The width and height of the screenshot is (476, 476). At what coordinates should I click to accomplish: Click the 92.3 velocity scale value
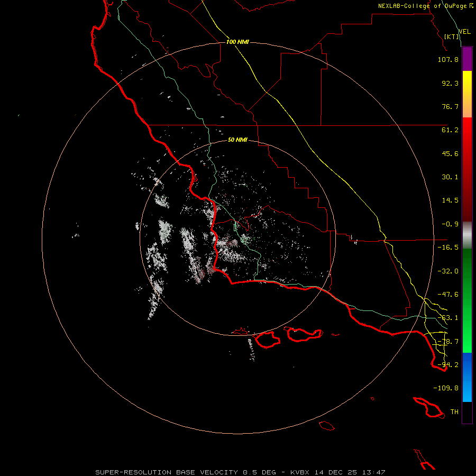(x=450, y=83)
